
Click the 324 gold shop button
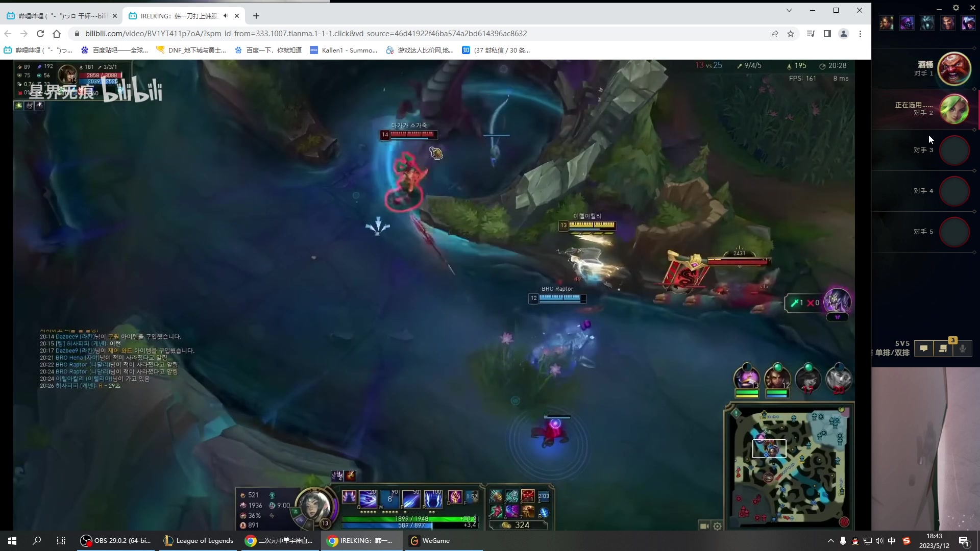coord(518,525)
